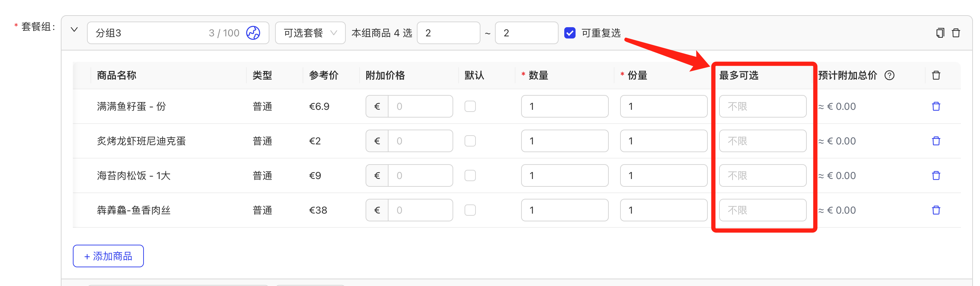Show help for 预计附加总价
This screenshot has width=980, height=286.
889,75
